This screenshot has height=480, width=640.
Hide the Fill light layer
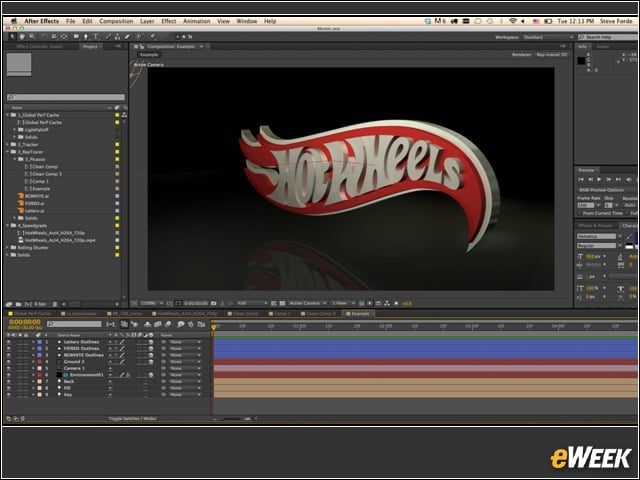[9, 388]
